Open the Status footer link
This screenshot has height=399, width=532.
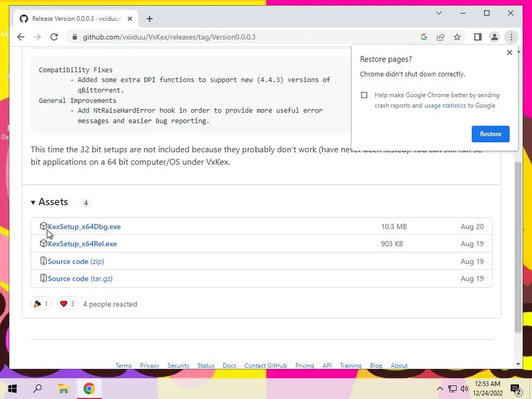click(206, 365)
